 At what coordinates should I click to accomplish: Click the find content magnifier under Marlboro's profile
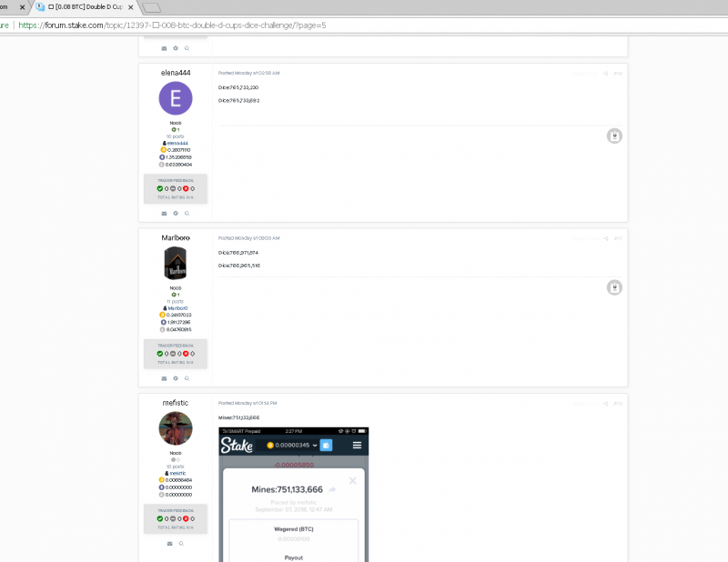[x=187, y=378]
